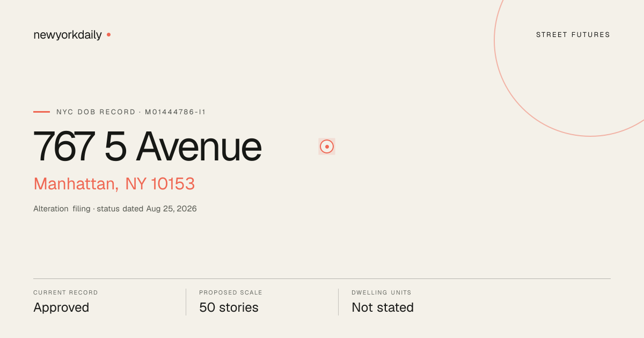This screenshot has height=338, width=644.
Task: Select the 50 stories value
Action: point(229,307)
